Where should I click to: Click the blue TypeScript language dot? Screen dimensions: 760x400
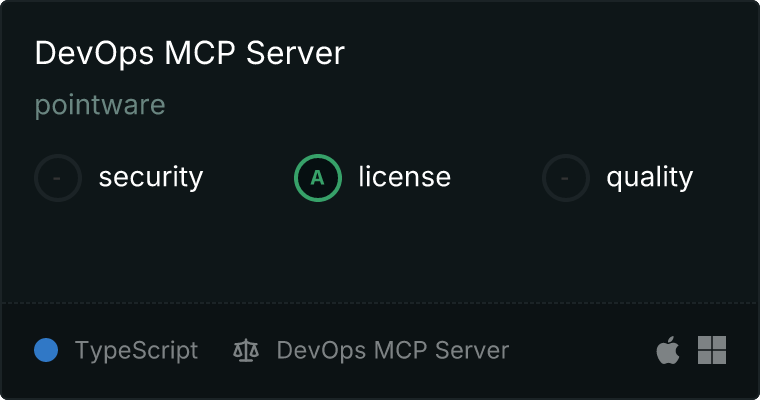(x=46, y=350)
